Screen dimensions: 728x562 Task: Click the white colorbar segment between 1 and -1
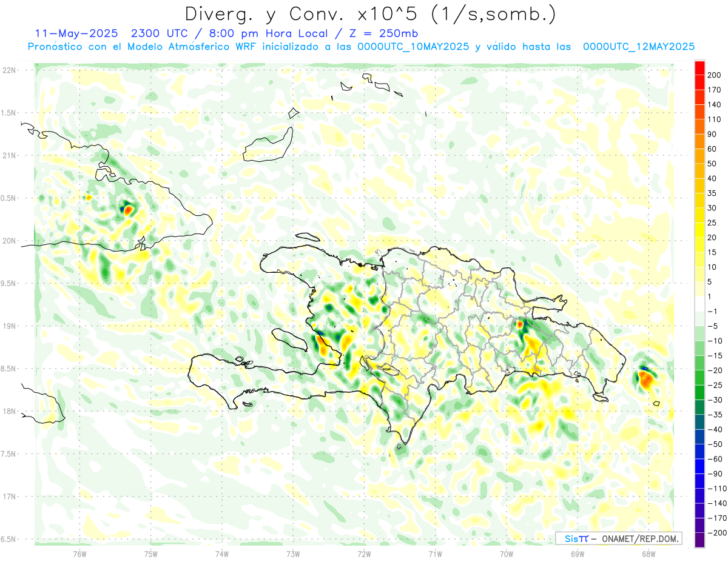tap(699, 304)
